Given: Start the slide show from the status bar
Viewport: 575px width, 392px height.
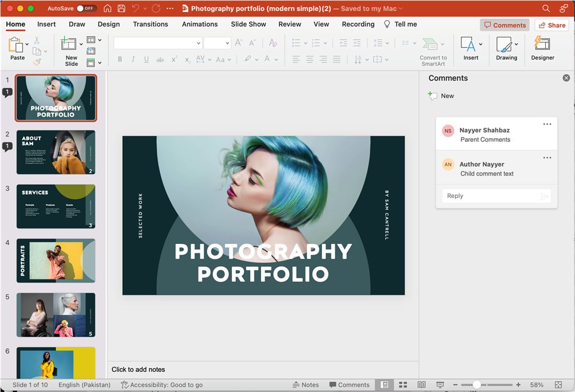Looking at the screenshot, I should coord(440,385).
